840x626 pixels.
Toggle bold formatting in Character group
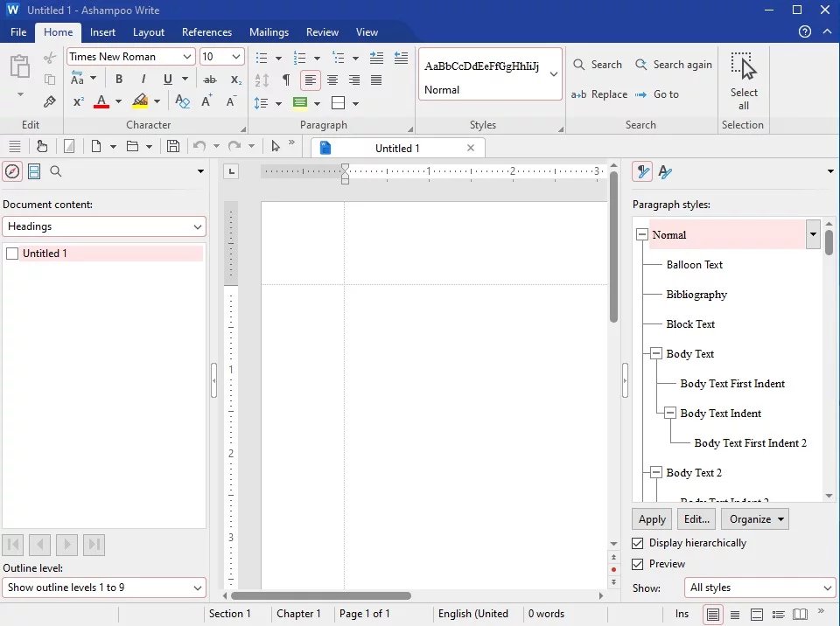(119, 80)
